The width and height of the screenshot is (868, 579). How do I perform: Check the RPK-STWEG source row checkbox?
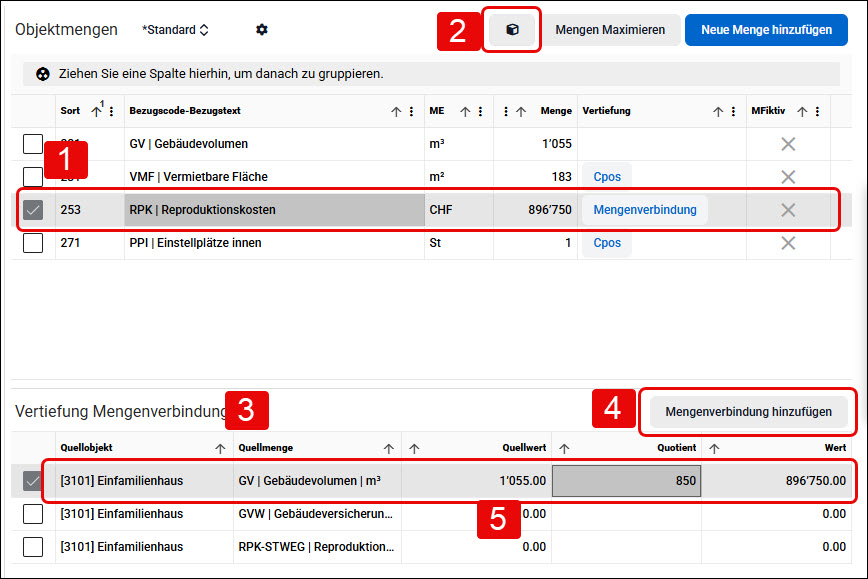click(33, 547)
